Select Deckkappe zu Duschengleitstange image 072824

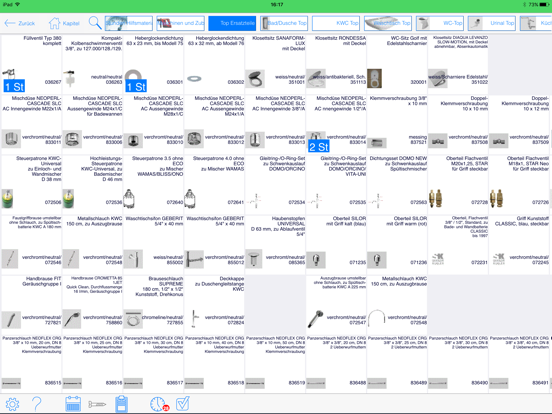click(194, 319)
